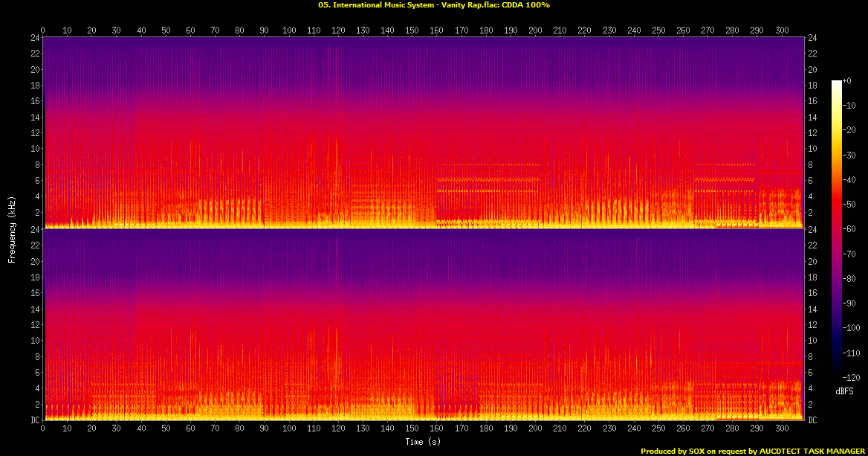Click the 250 second mark on bottom time axis
Image resolution: width=868 pixels, height=456 pixels.
click(658, 429)
